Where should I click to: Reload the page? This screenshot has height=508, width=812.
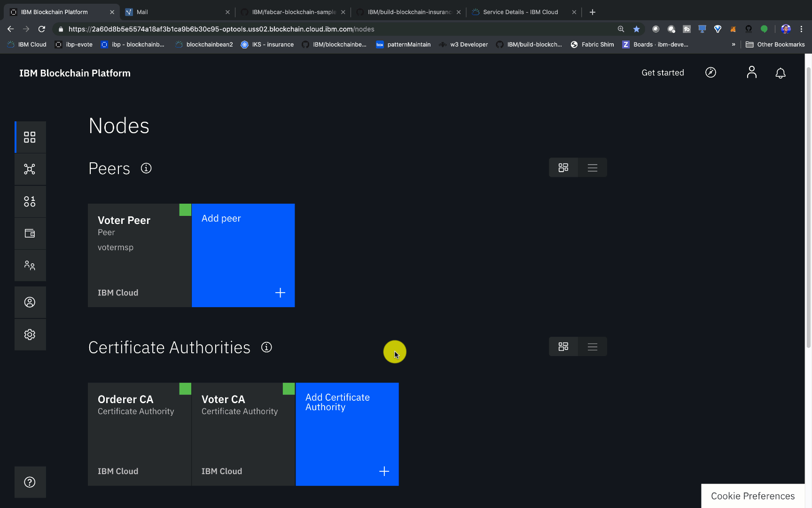tap(42, 29)
